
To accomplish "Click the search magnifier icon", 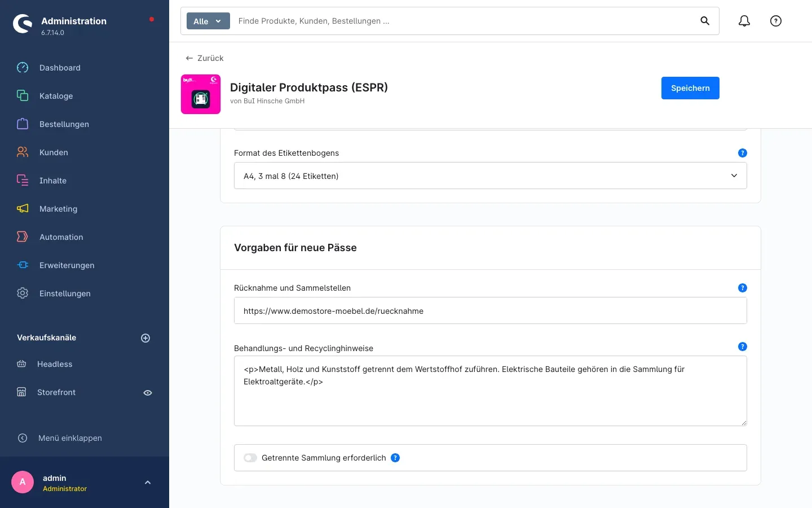I will click(705, 21).
